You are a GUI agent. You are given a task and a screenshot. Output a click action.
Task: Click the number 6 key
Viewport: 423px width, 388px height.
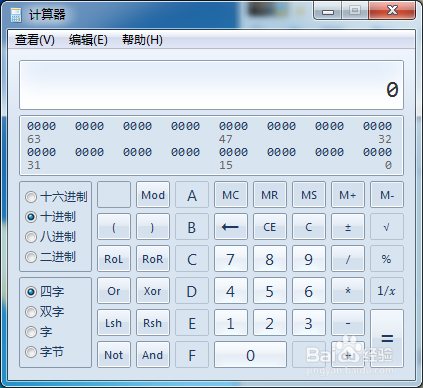point(309,291)
